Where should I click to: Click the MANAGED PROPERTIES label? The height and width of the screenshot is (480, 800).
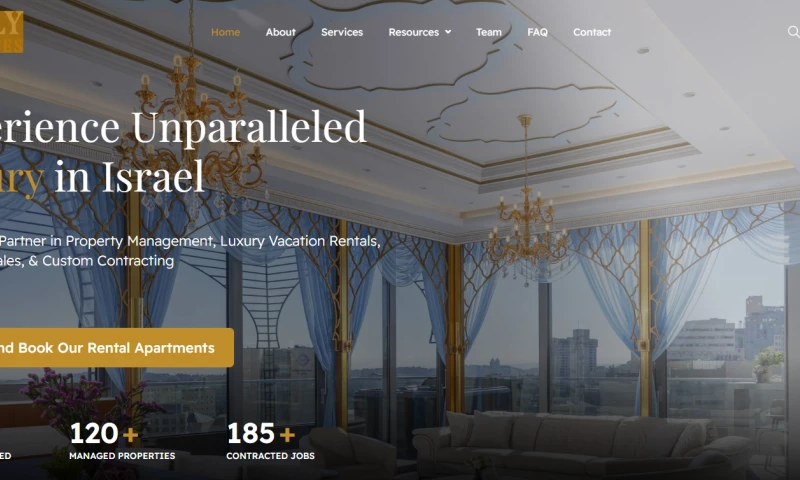point(122,456)
